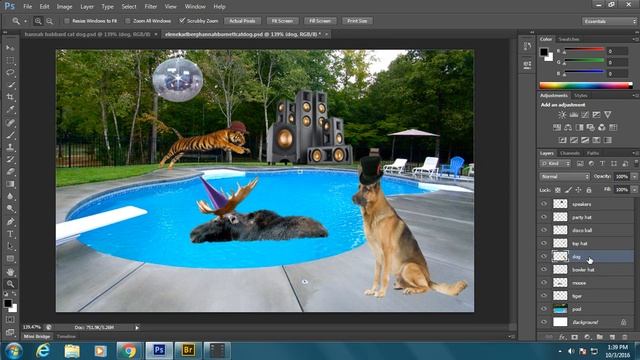Viewport: 640px width, 360px height.
Task: Open the Filter menu
Action: click(151, 7)
